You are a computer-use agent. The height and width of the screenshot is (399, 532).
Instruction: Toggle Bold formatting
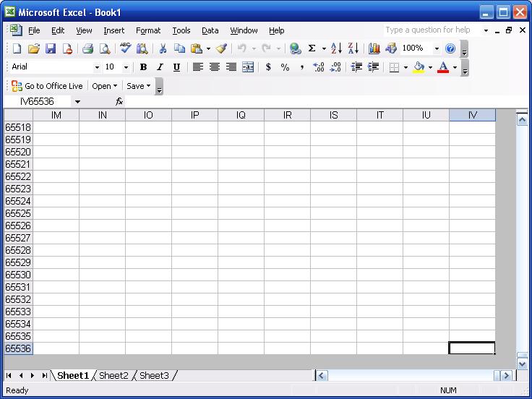point(143,67)
